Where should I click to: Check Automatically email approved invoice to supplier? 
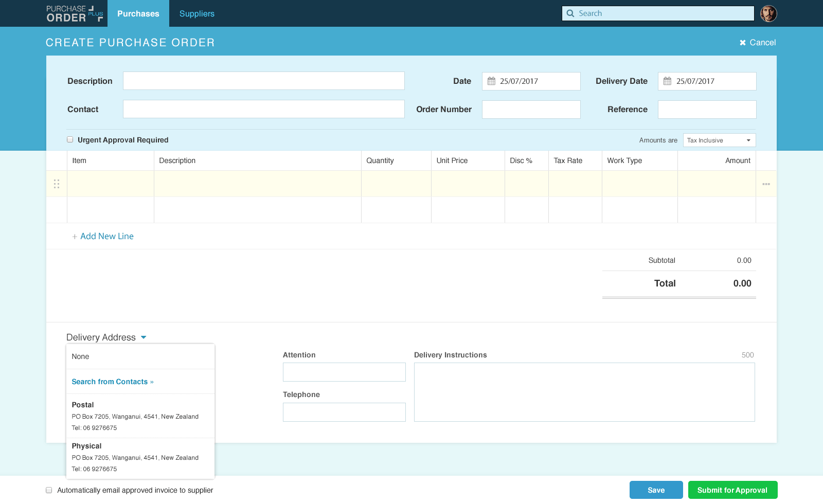pyautogui.click(x=48, y=490)
